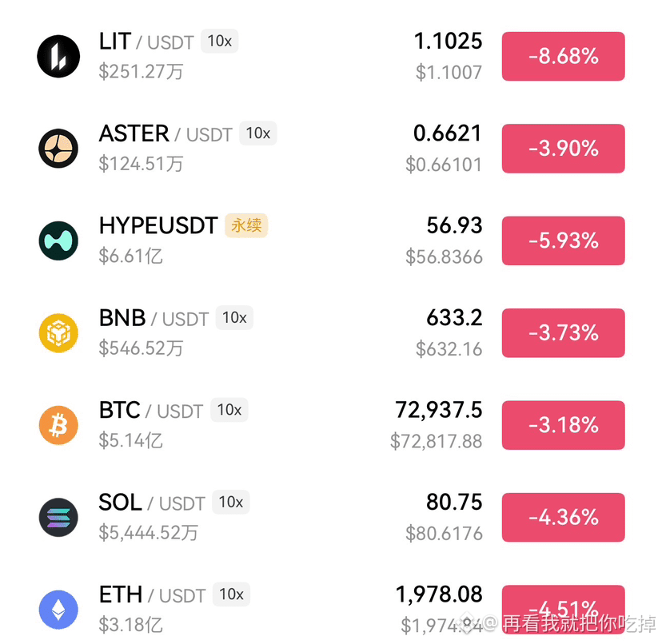Open the ETH / USDT pair name
Image resolution: width=662 pixels, height=644 pixels.
tap(152, 594)
